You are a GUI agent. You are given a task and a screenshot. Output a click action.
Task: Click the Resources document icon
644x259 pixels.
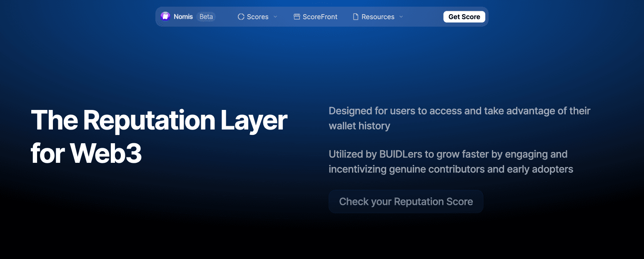click(x=355, y=17)
